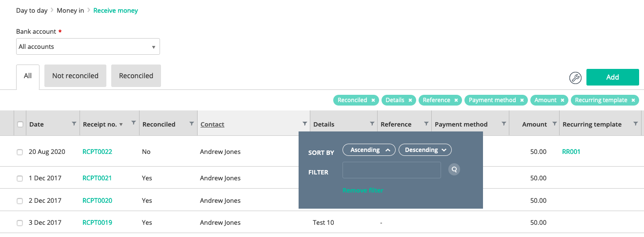The image size is (644, 237).
Task: Open the wrench column settings icon
Action: 576,78
